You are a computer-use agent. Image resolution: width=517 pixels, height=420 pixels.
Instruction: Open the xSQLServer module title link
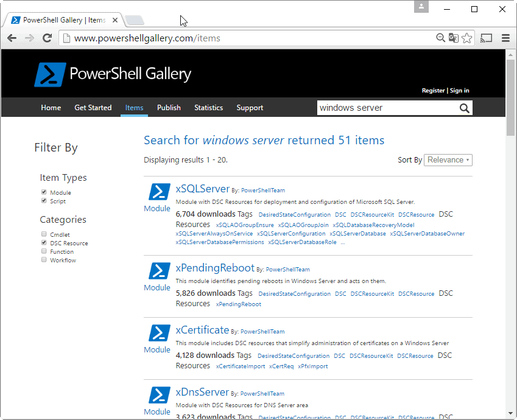202,189
